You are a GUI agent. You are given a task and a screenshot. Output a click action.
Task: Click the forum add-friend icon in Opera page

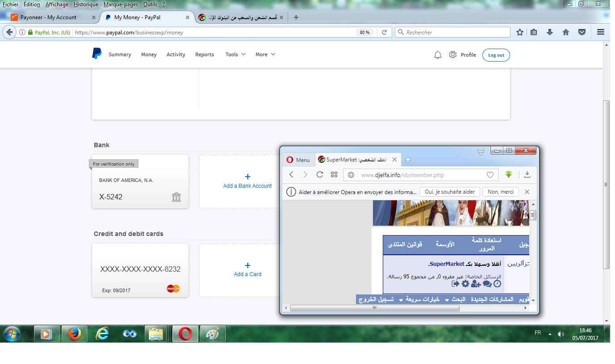click(x=476, y=284)
